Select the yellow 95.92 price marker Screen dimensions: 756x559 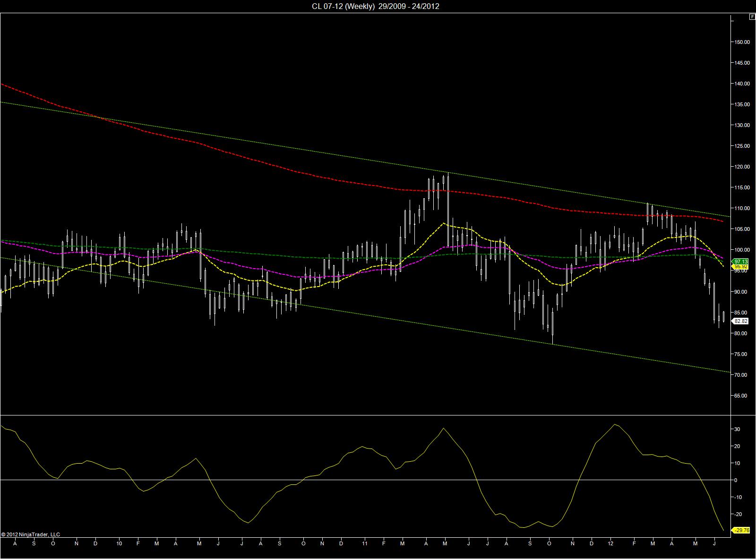741,267
